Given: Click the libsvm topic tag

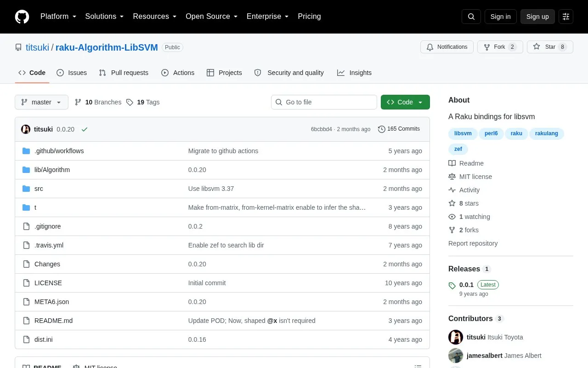Looking at the screenshot, I should [x=463, y=133].
